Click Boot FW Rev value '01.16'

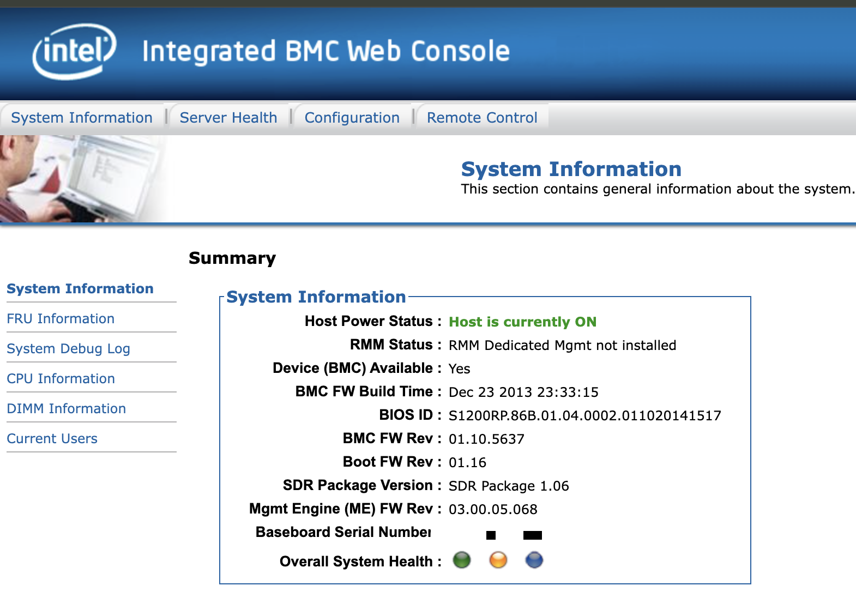pyautogui.click(x=467, y=462)
